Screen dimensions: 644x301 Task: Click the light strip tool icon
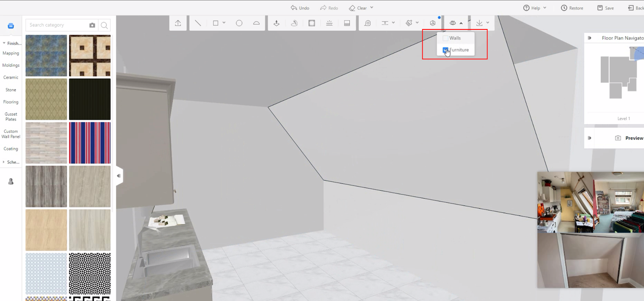(329, 23)
